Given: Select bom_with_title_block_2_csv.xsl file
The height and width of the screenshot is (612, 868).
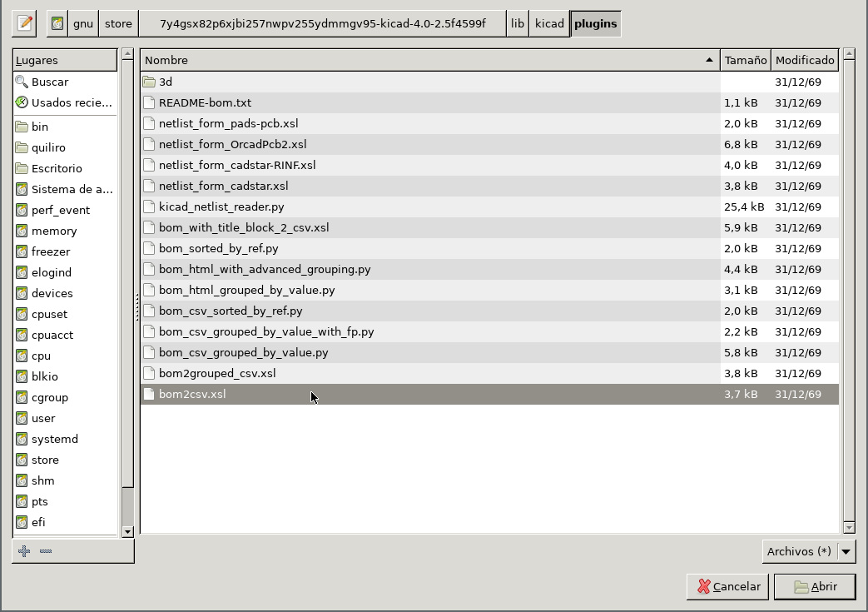Looking at the screenshot, I should tap(490, 227).
